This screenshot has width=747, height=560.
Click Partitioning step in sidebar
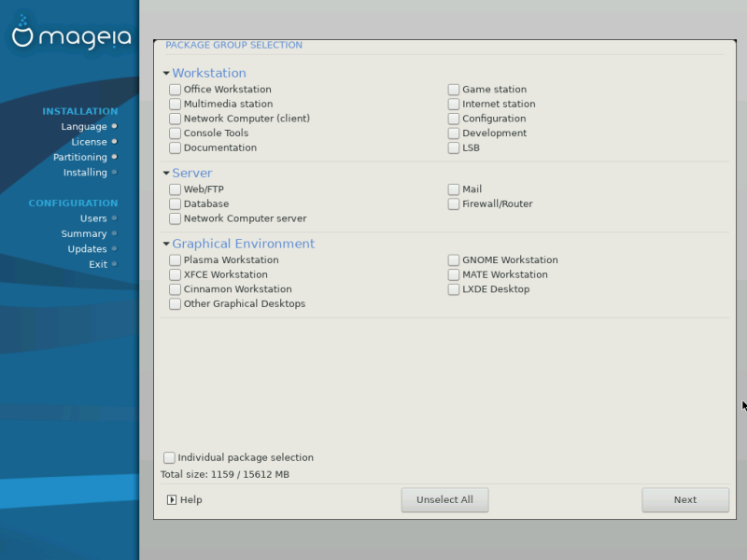click(x=80, y=157)
